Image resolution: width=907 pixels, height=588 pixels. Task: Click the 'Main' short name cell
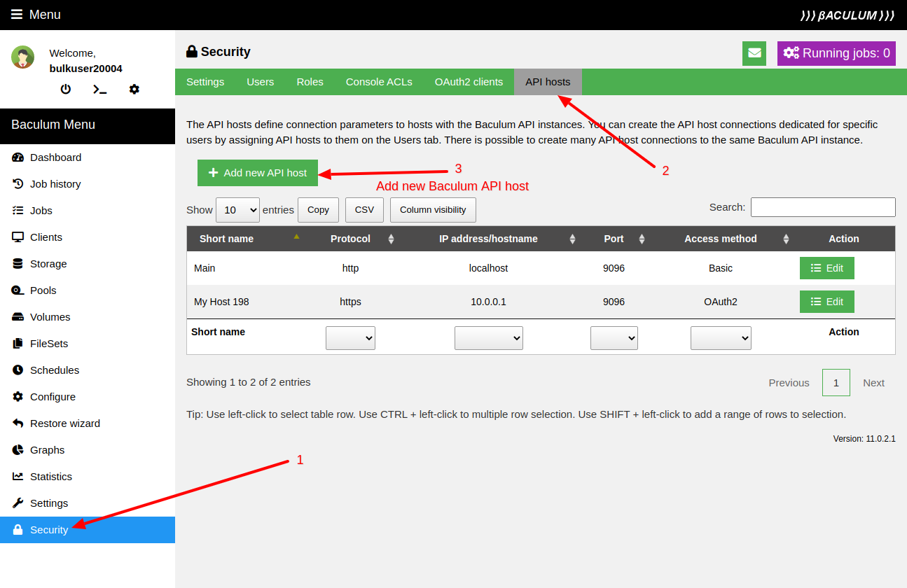244,268
